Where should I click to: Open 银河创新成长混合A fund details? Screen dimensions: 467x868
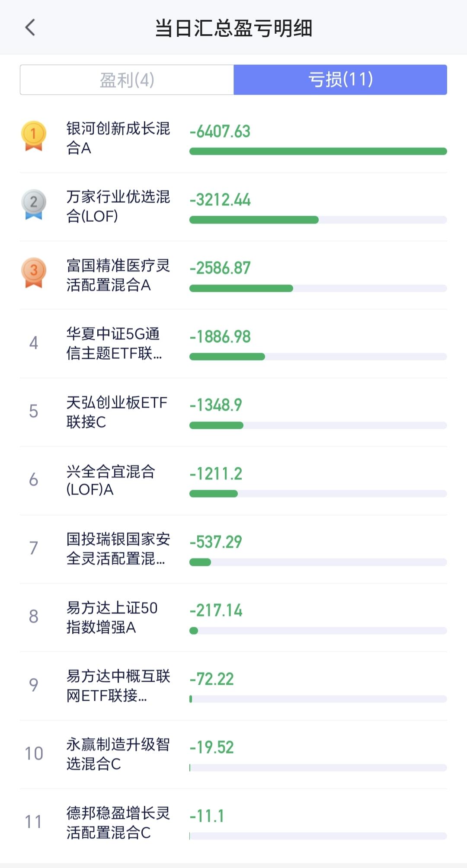[118, 138]
